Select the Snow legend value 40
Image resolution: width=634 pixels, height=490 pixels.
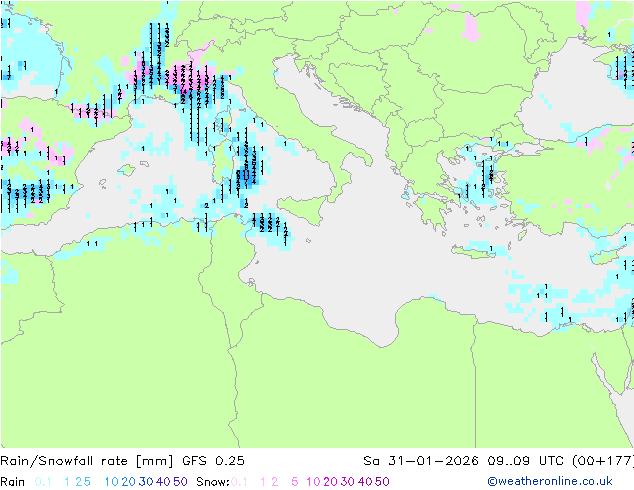(x=365, y=482)
